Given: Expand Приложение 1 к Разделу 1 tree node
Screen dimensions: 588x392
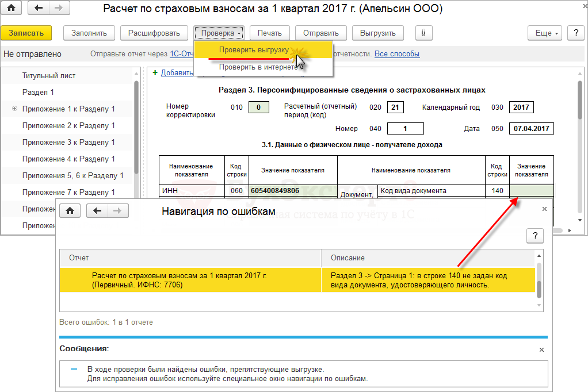Looking at the screenshot, I should 14,109.
